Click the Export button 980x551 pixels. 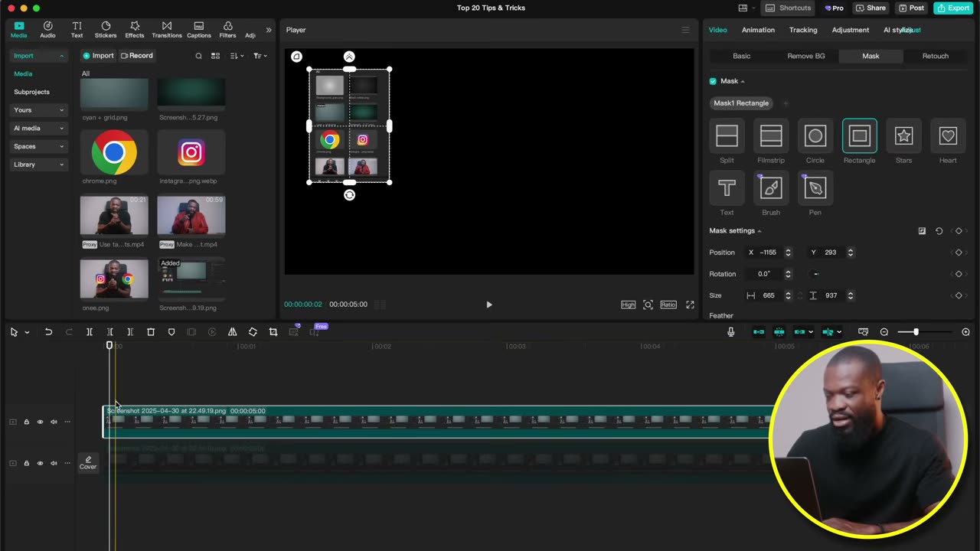click(x=953, y=8)
